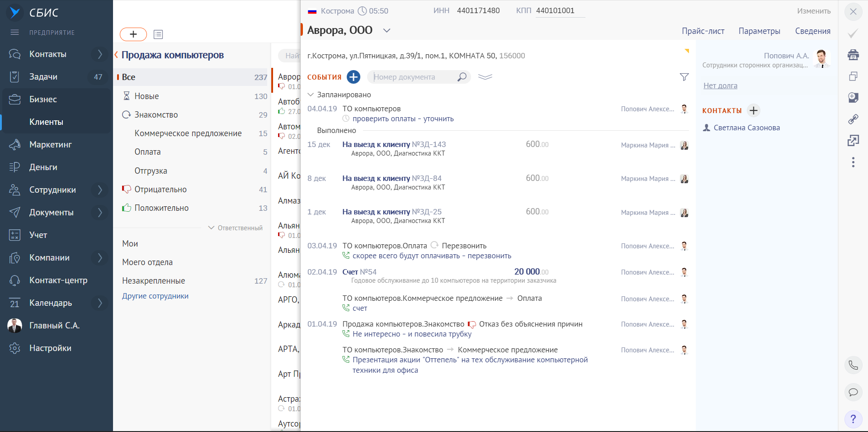
Task: Click the printer icon in right toolbar
Action: (853, 55)
